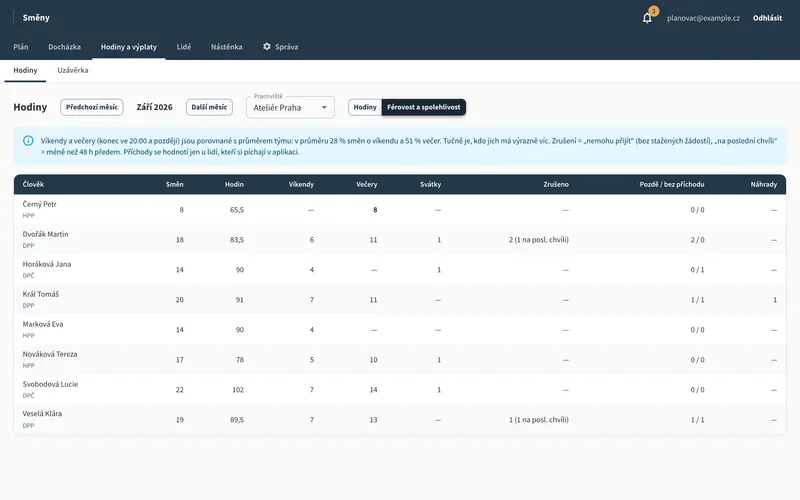Image resolution: width=800 pixels, height=500 pixels.
Task: Open the Plán menu item
Action: click(x=21, y=46)
